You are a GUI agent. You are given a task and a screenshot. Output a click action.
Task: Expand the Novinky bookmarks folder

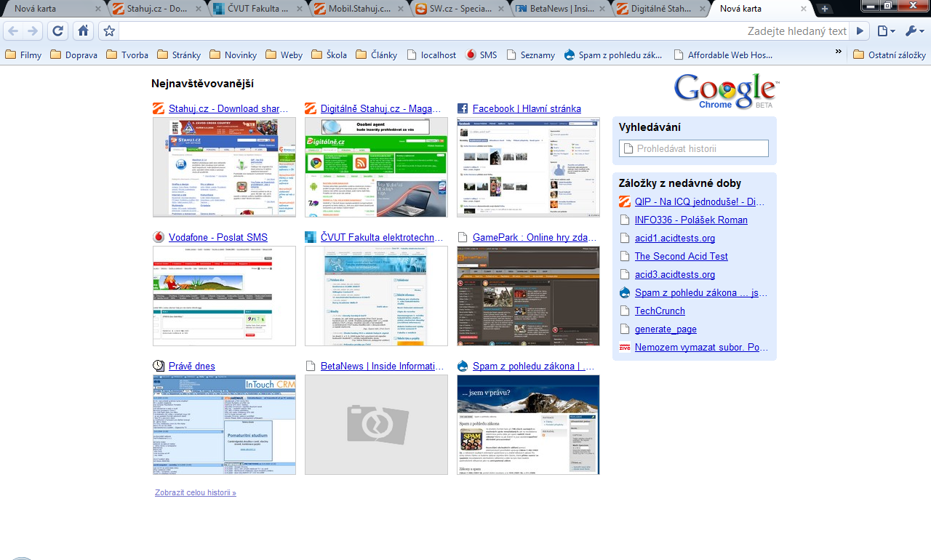point(233,55)
